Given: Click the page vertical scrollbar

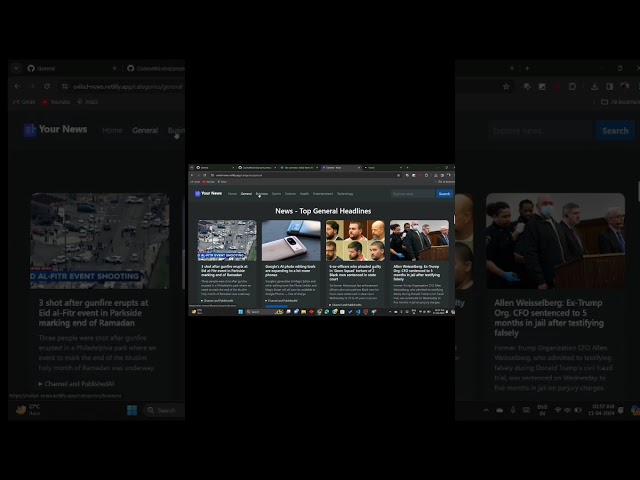Looking at the screenshot, I should tap(454, 220).
